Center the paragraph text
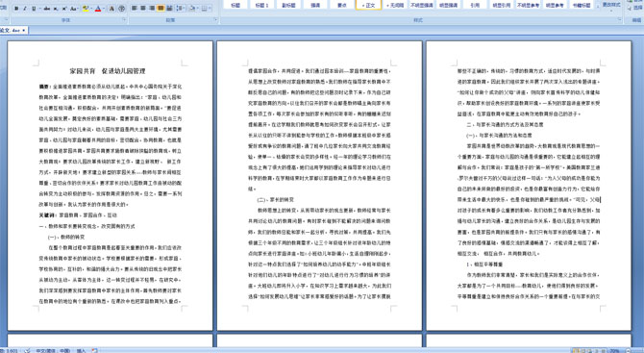This screenshot has width=644, height=353. [x=143, y=8]
